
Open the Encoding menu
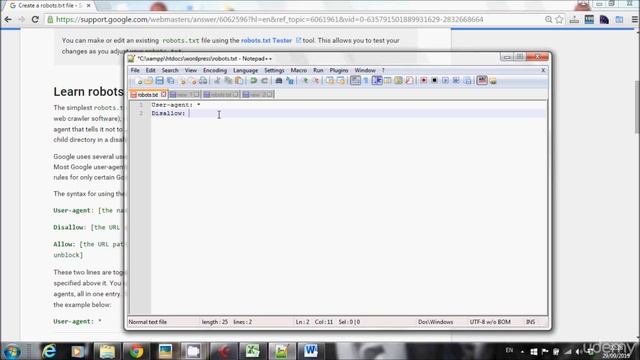[x=215, y=70]
